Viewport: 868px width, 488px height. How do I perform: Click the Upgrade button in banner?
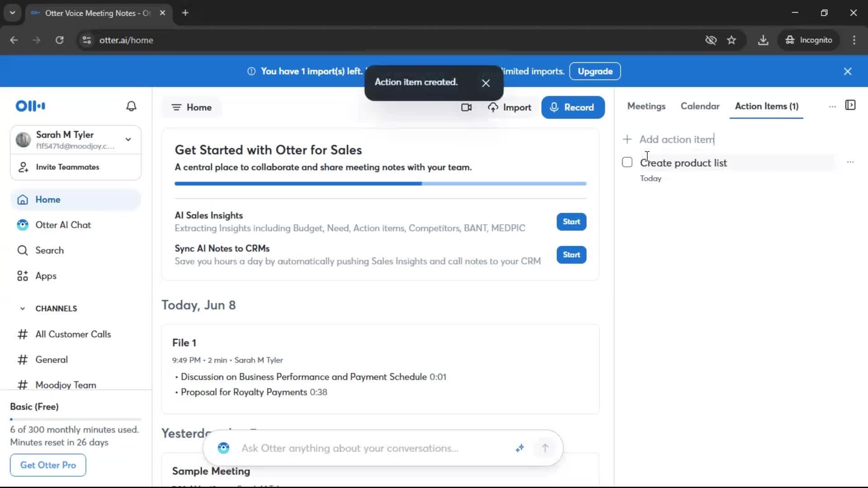coord(595,71)
